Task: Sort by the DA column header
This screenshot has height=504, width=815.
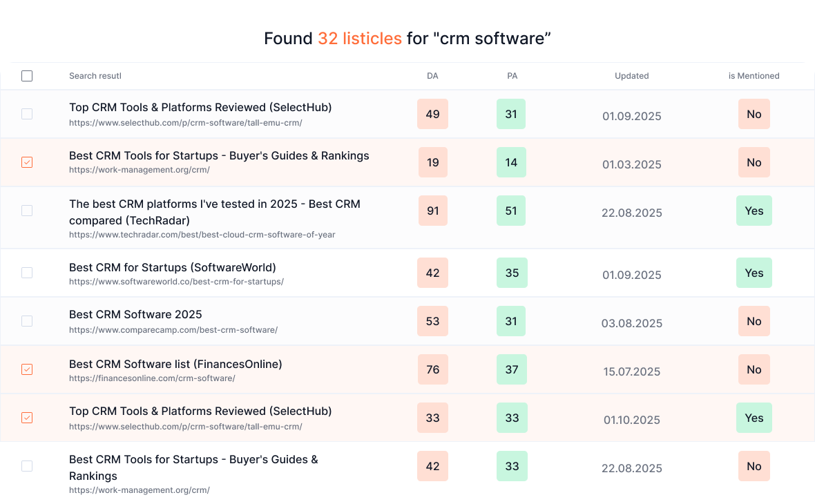Action: pyautogui.click(x=432, y=76)
